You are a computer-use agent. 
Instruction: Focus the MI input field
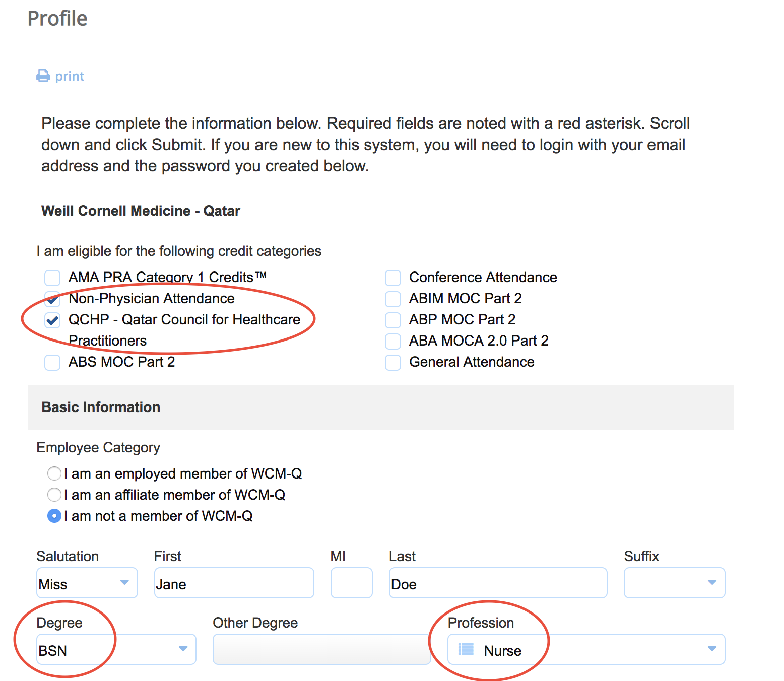(352, 583)
